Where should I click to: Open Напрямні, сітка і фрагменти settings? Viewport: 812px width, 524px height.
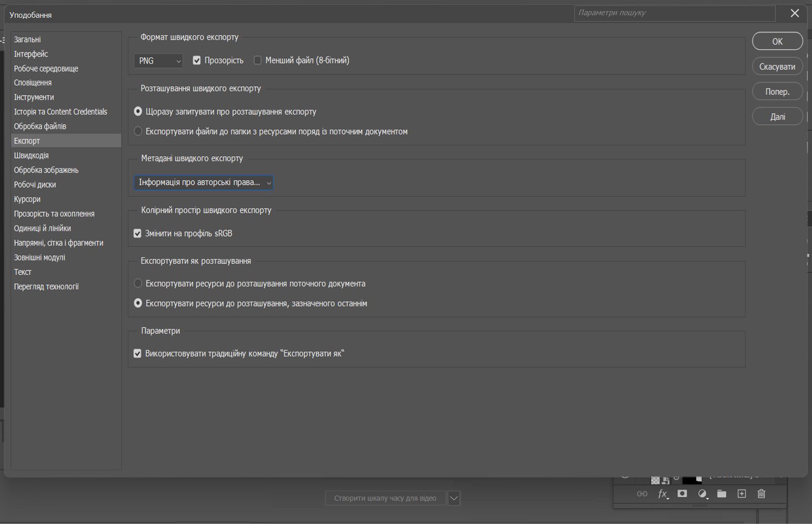66,243
